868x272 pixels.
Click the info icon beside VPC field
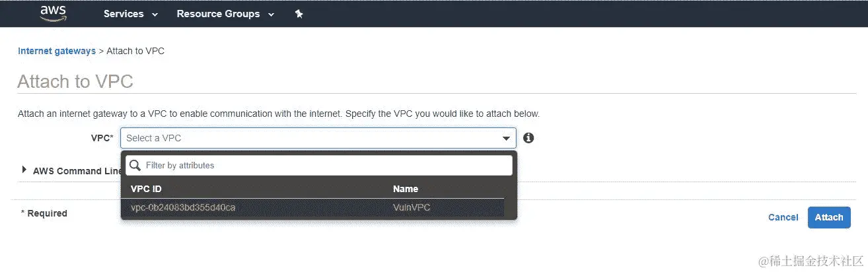[528, 138]
